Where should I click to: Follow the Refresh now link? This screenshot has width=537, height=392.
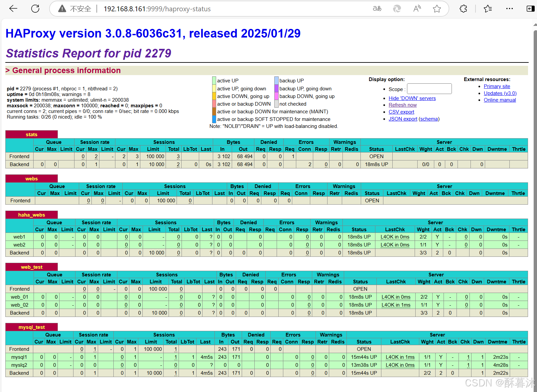coord(403,105)
